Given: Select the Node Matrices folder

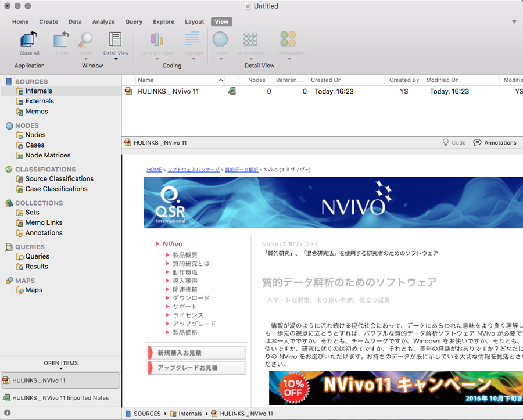Looking at the screenshot, I should [x=48, y=155].
